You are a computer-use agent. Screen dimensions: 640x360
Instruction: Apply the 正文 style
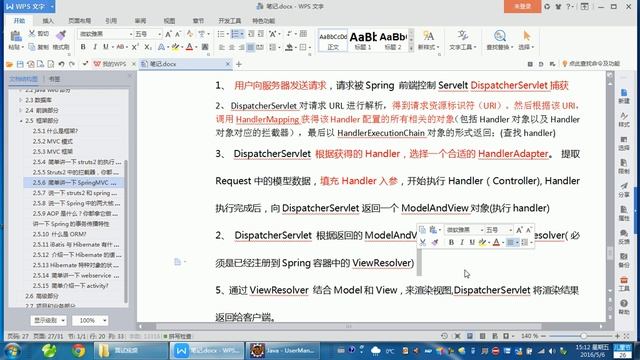(x=333, y=40)
